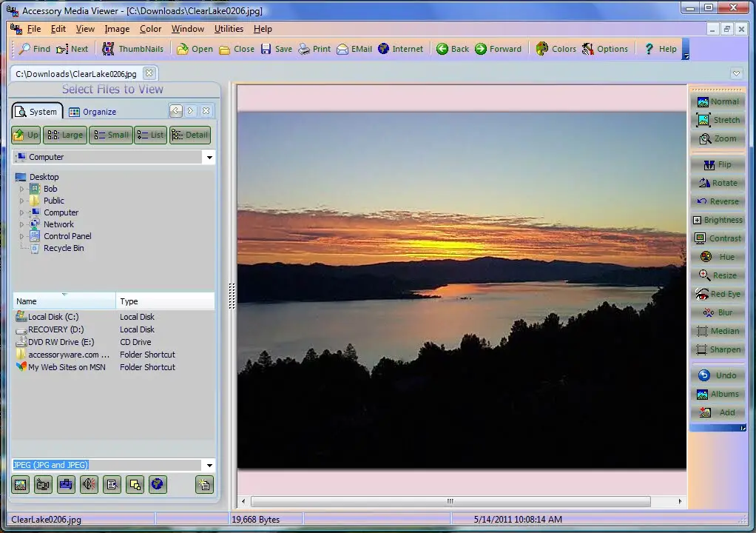Close the ClearLake0206.jpg document tab
The height and width of the screenshot is (533, 756).
pos(149,73)
